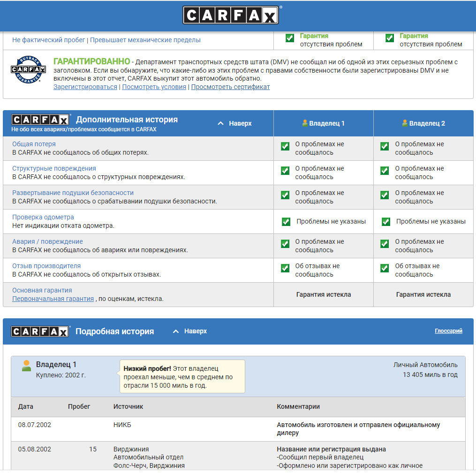476x473 pixels.
Task: Click Отзыв производителя checkmark for Владелец 2
Action: pos(385,268)
